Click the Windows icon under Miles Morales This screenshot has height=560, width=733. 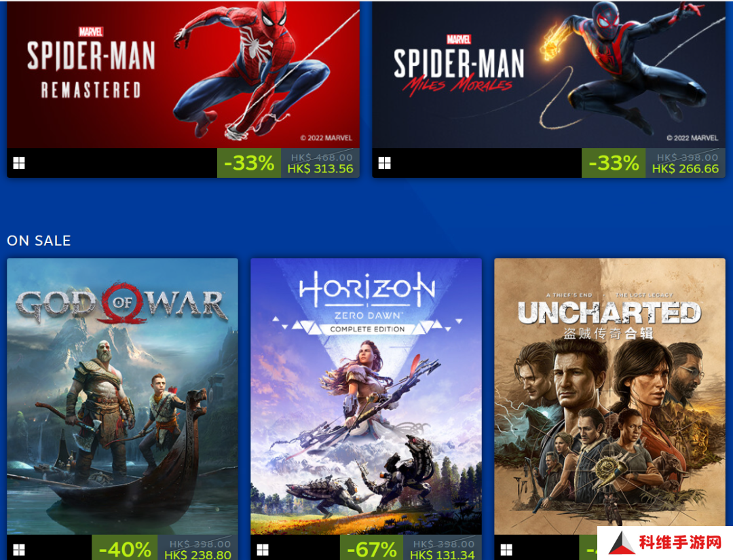(x=384, y=163)
